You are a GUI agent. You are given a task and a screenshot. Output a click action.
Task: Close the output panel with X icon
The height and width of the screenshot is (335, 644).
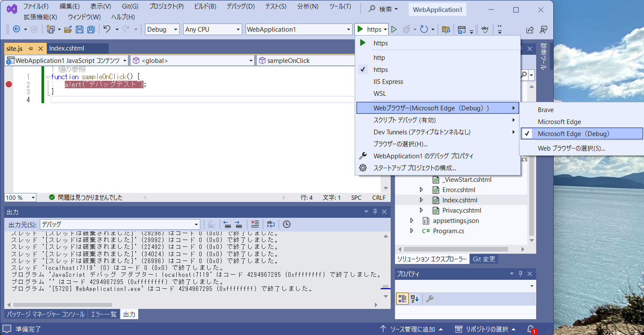[x=384, y=212]
